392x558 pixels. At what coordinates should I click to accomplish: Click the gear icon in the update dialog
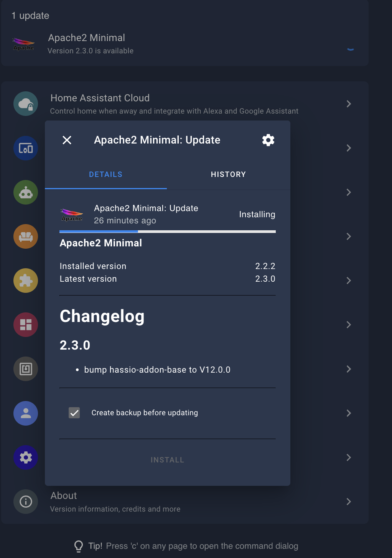[268, 140]
